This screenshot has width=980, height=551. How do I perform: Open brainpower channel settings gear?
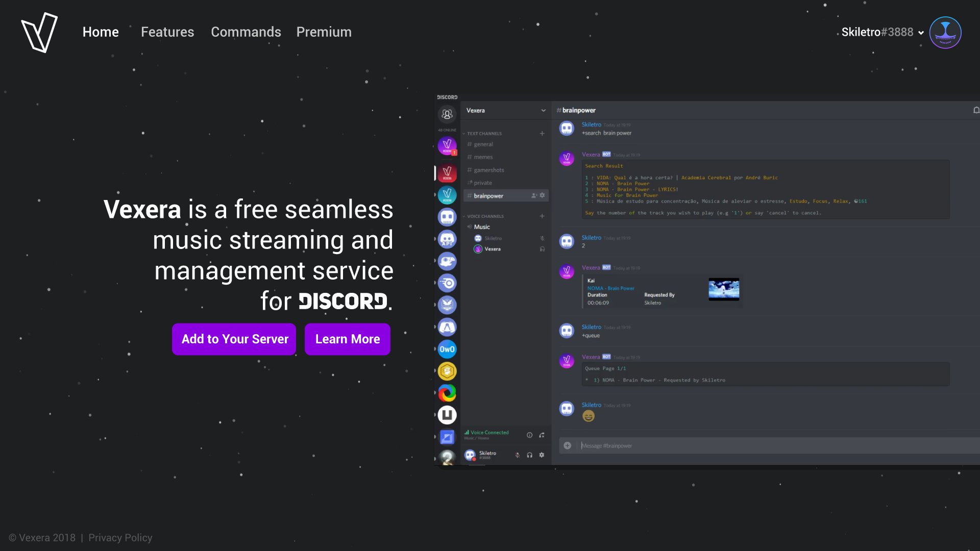tap(542, 195)
